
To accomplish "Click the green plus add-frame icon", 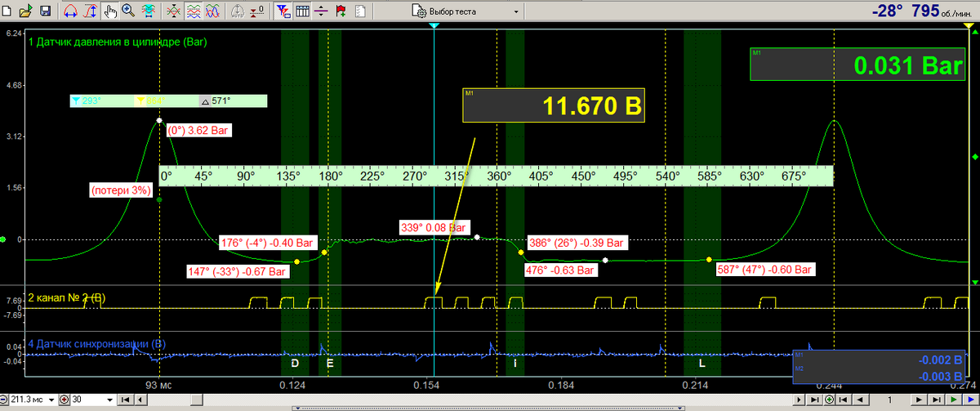I will pyautogui.click(x=829, y=400).
